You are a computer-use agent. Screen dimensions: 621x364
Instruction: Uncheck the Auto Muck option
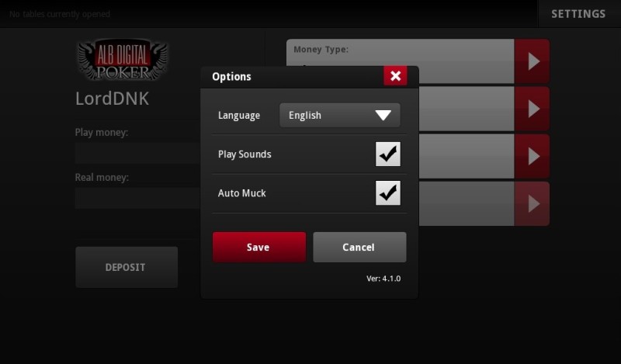click(x=387, y=192)
